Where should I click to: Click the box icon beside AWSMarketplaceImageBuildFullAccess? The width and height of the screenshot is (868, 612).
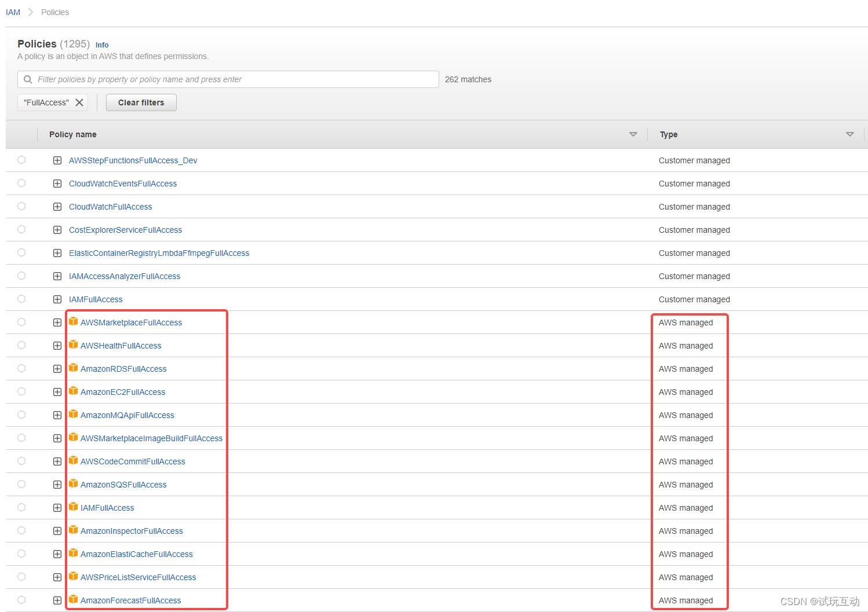coord(74,437)
